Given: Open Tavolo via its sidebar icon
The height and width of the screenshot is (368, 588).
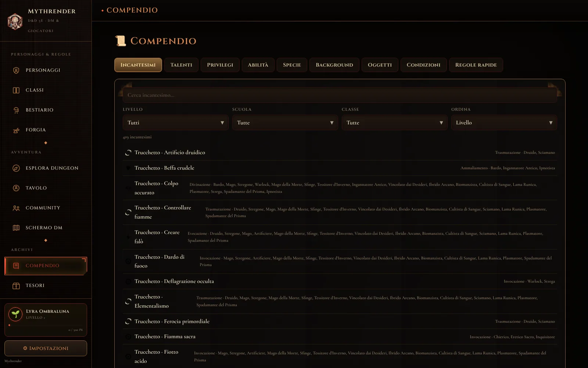Looking at the screenshot, I should pyautogui.click(x=16, y=188).
